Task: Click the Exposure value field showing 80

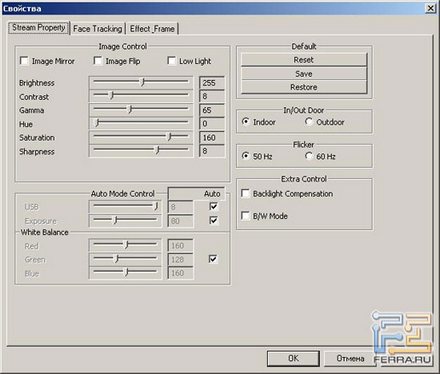Action: click(x=180, y=221)
